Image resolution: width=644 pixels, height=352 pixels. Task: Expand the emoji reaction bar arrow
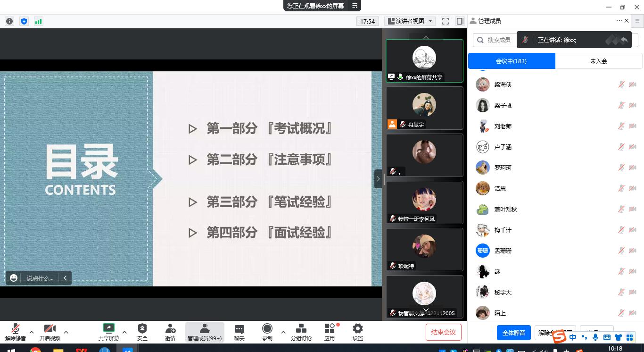click(x=65, y=278)
